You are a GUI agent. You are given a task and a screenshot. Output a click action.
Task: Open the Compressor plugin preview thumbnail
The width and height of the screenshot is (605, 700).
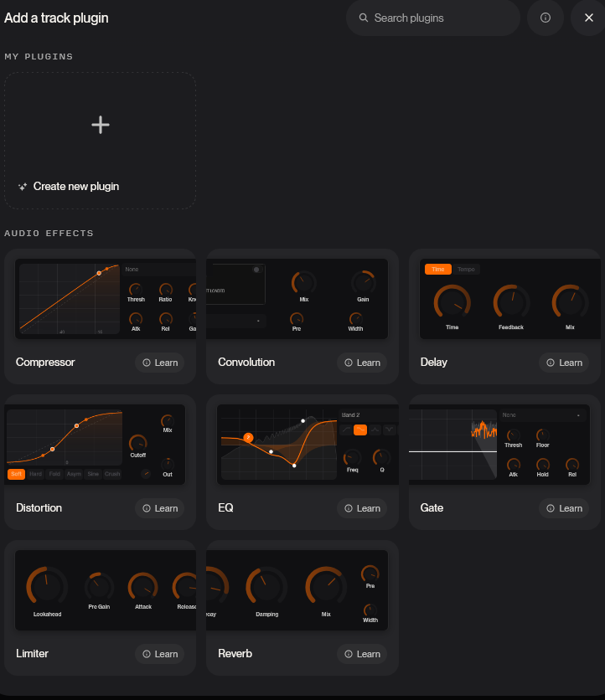point(106,299)
